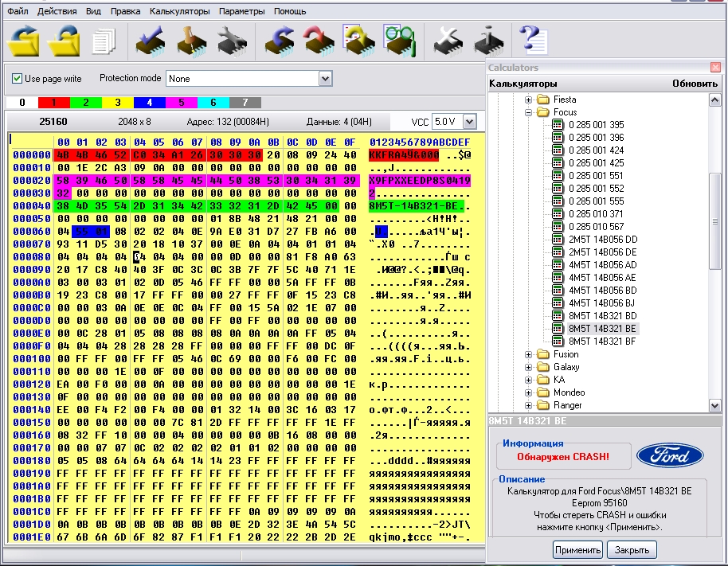Click the leftmost open-file folder icon

pyautogui.click(x=24, y=41)
